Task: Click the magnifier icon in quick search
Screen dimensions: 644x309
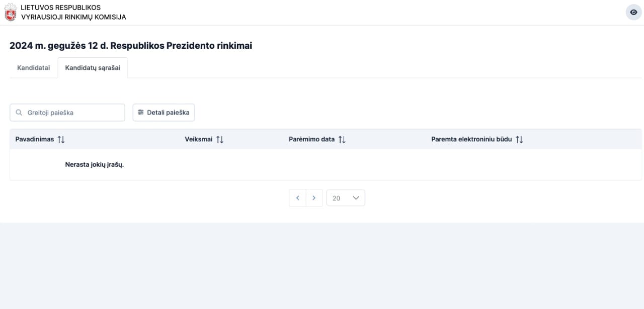Action: 19,113
